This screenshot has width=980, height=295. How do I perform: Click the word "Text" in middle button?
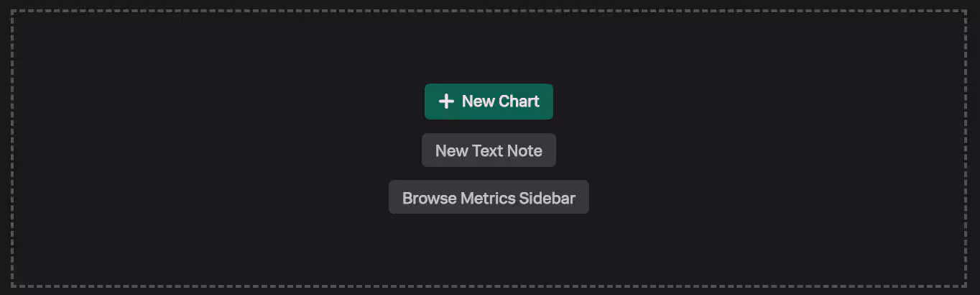click(x=489, y=150)
